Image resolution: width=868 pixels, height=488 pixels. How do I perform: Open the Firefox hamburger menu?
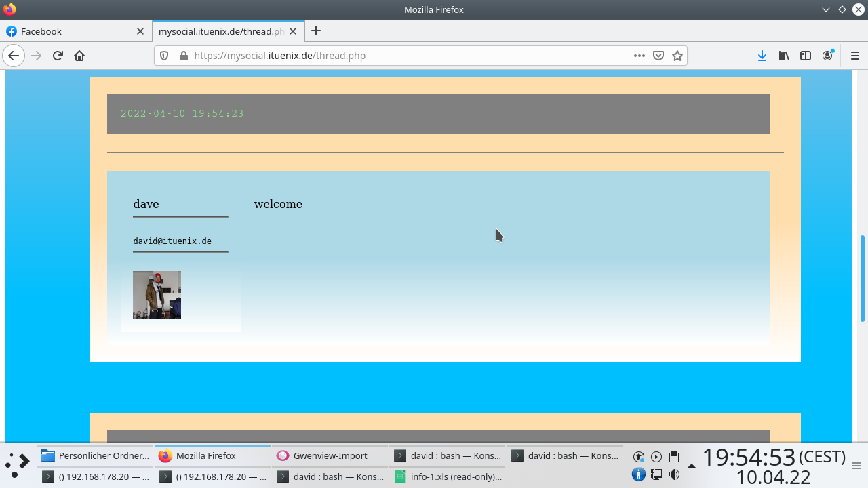tap(854, 56)
